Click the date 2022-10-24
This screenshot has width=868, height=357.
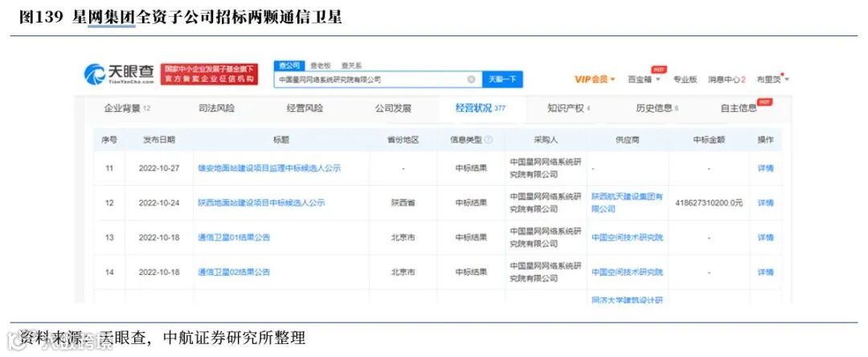(x=159, y=203)
